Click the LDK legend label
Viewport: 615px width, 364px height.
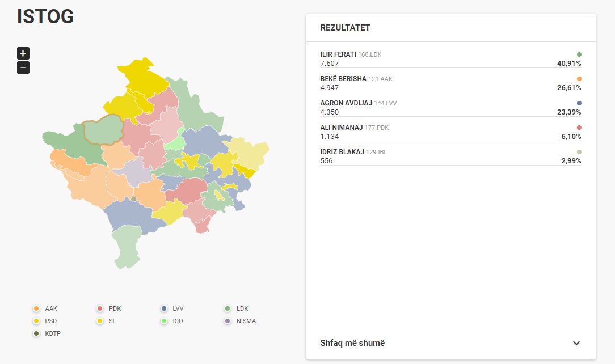point(242,309)
